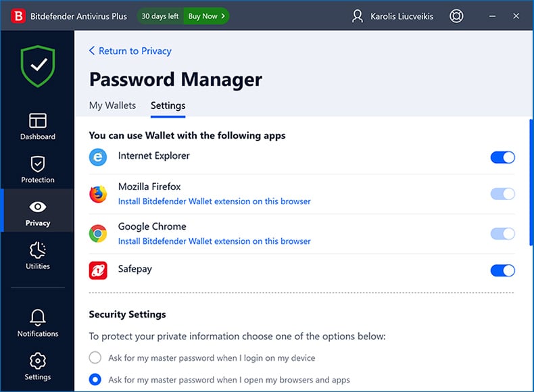Select master password on device login option

coord(95,358)
